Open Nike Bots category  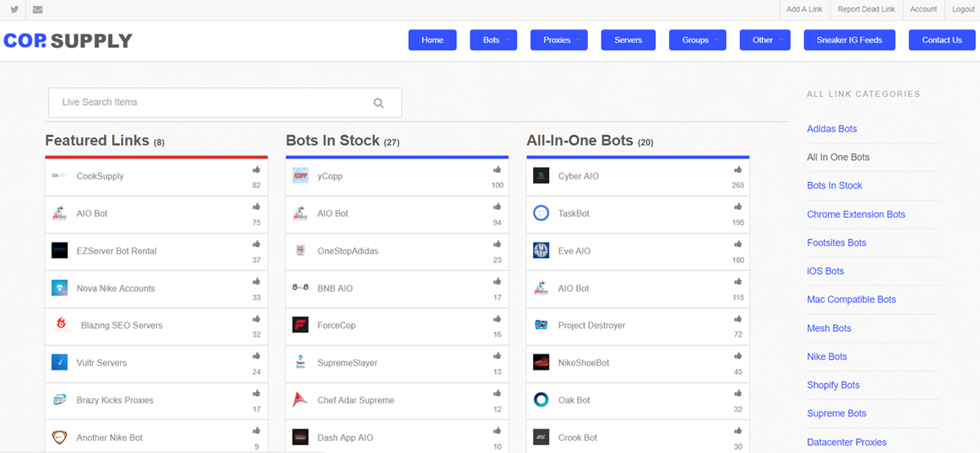(826, 357)
